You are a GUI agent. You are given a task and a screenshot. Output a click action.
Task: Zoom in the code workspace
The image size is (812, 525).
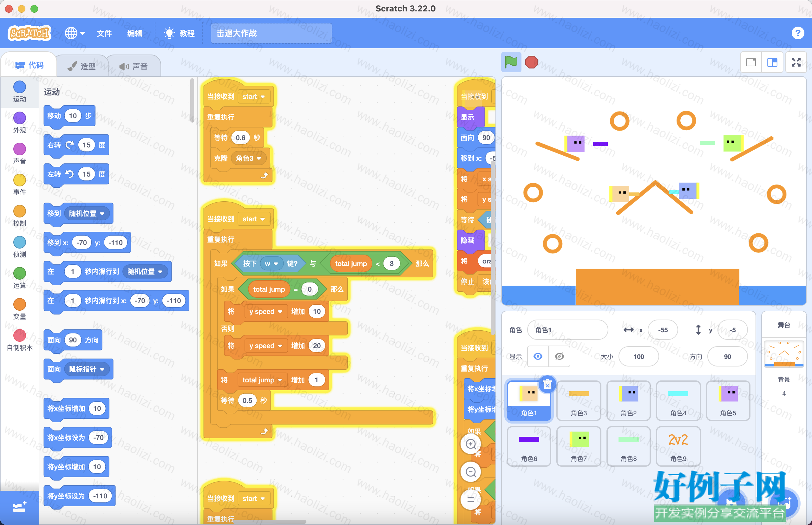click(x=471, y=444)
